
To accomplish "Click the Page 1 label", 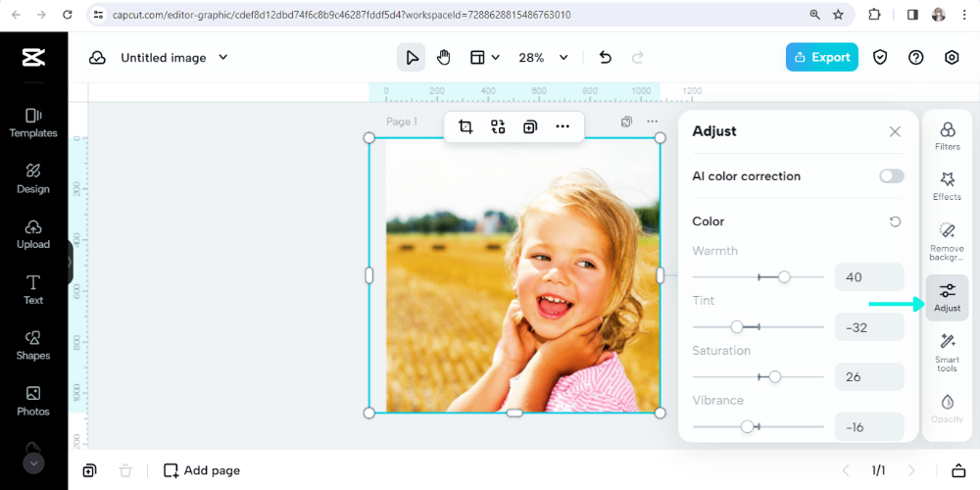I will (401, 122).
